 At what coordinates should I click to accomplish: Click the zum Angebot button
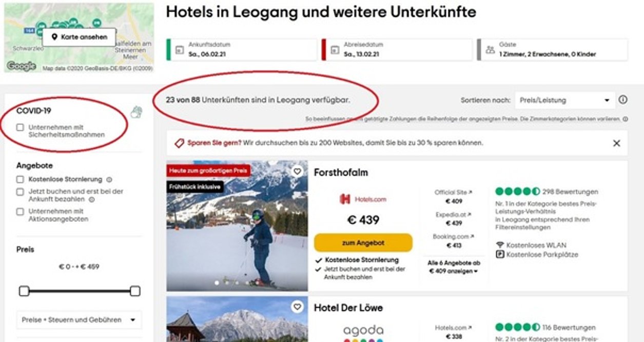pos(363,242)
